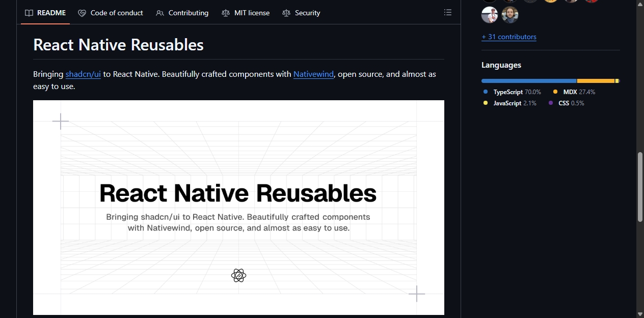The height and width of the screenshot is (318, 644).
Task: Switch to Code of conduct tab
Action: pyautogui.click(x=111, y=13)
